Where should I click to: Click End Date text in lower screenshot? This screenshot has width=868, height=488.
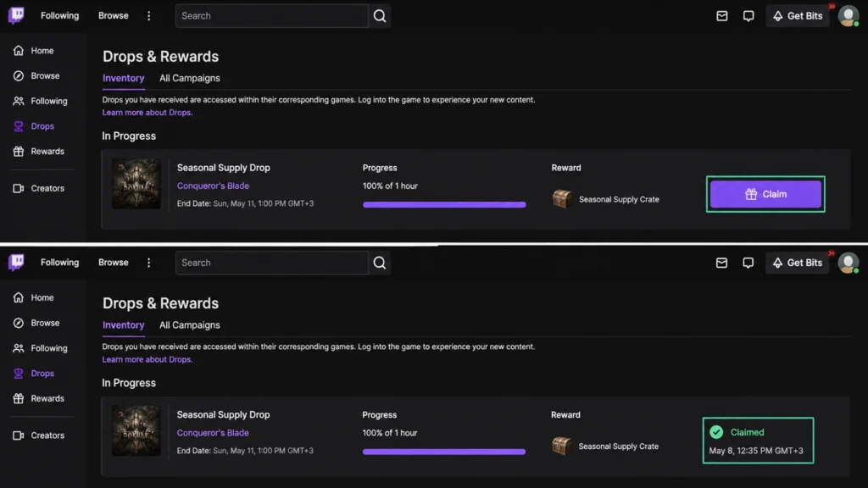[245, 451]
